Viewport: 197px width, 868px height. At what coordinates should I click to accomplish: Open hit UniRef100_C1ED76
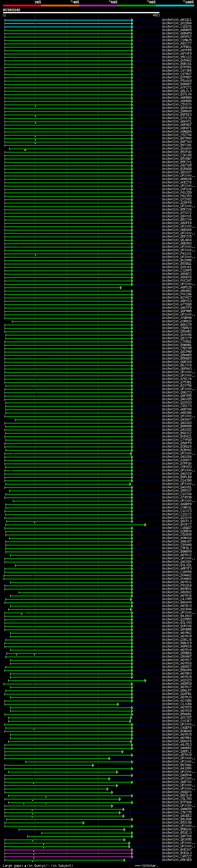(177, 26)
